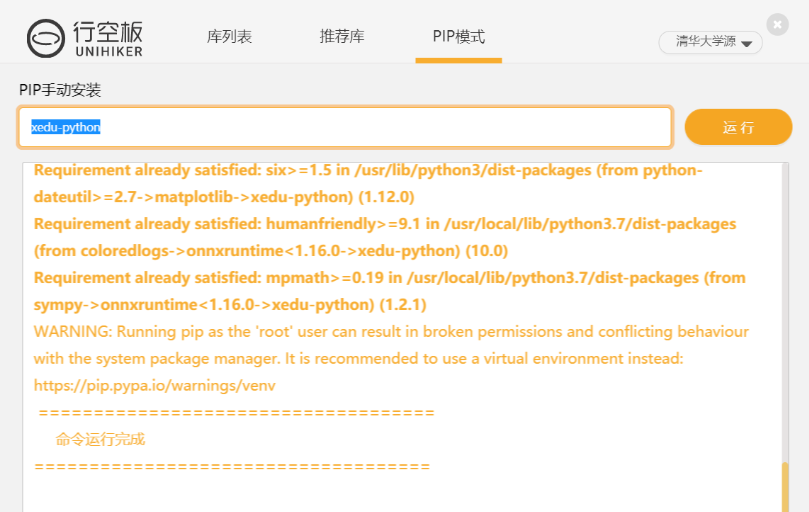Select the PIP模式 tab
This screenshot has width=809, height=512.
(x=459, y=37)
